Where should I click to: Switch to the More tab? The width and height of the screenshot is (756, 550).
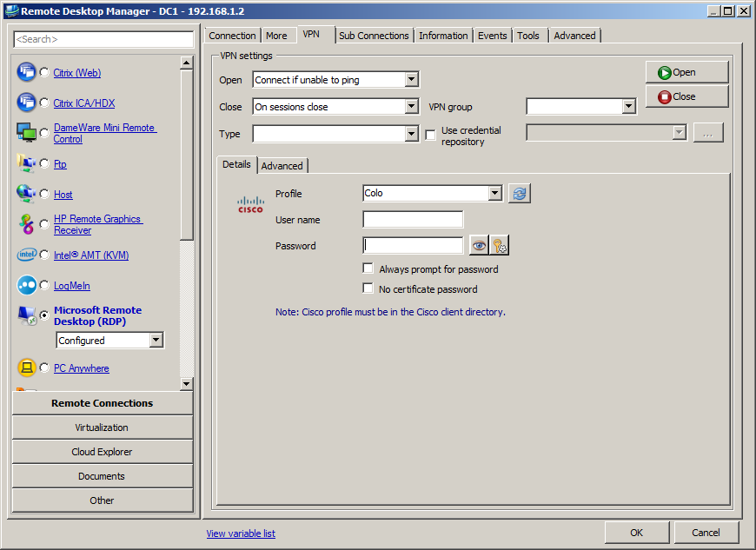276,36
